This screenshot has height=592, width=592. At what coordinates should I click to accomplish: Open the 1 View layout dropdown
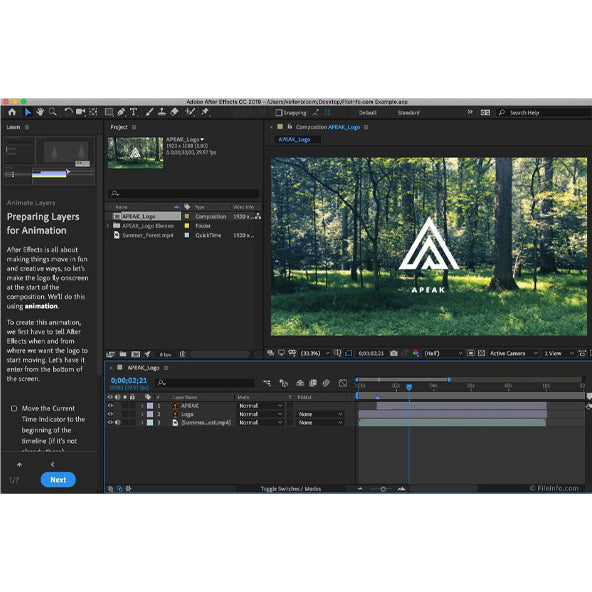click(559, 353)
